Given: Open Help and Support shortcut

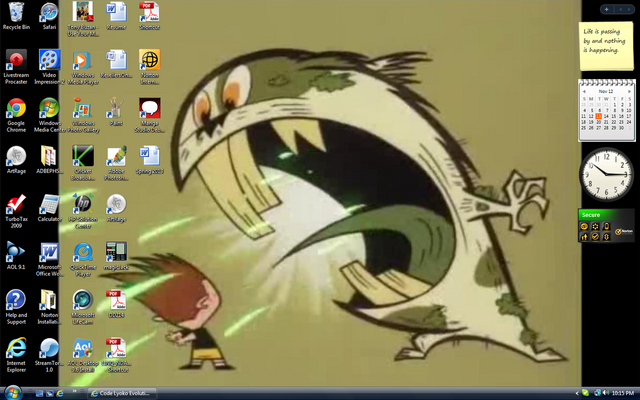Looking at the screenshot, I should click(16, 307).
